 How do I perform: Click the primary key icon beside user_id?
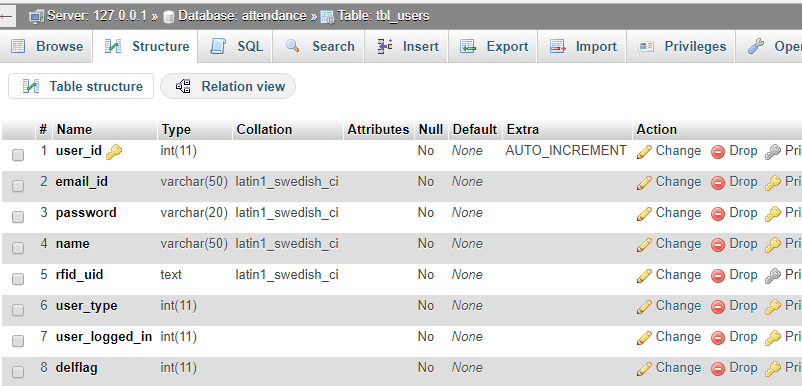[x=114, y=151]
